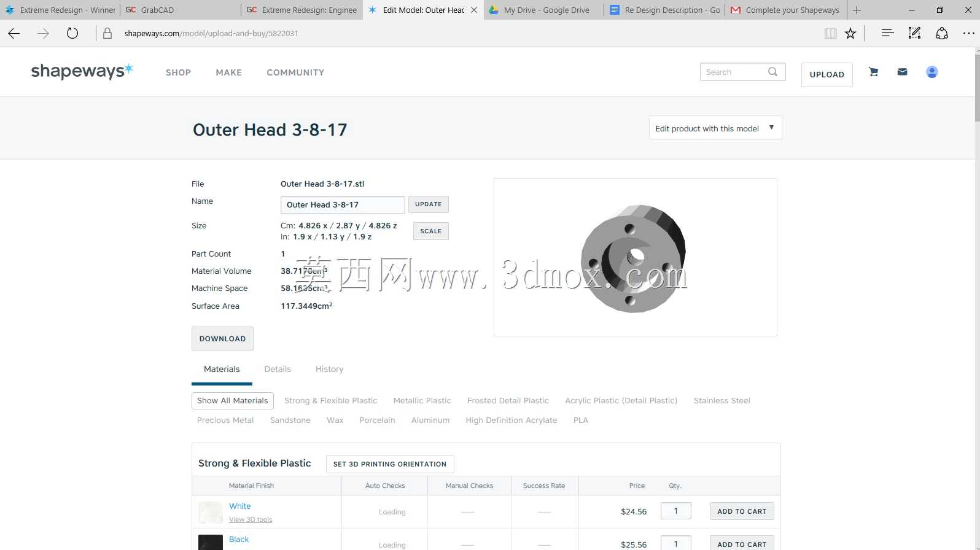Filter by Wax material
The width and height of the screenshot is (980, 550).
[335, 420]
